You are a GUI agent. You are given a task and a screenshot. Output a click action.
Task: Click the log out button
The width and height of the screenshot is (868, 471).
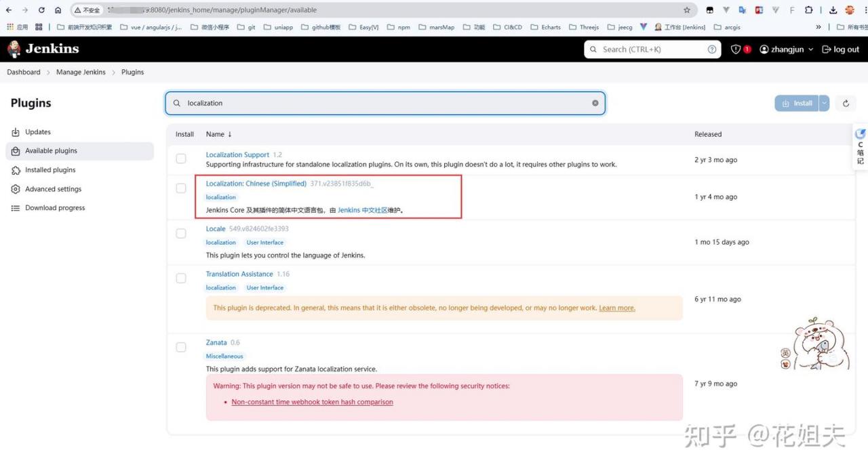click(x=841, y=49)
